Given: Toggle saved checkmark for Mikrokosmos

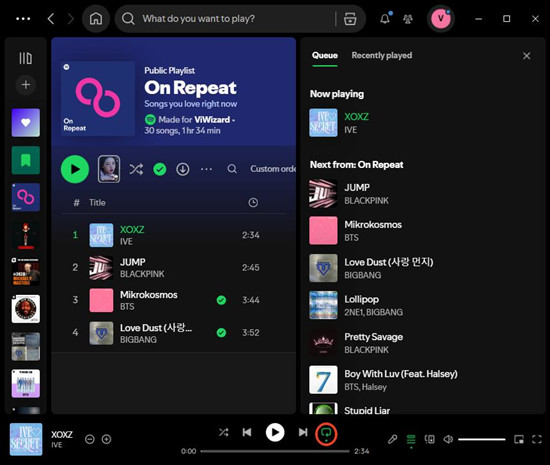Looking at the screenshot, I should pyautogui.click(x=221, y=300).
